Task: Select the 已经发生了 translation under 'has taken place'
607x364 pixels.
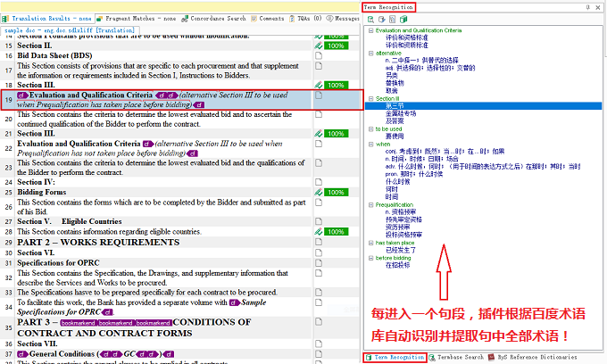Action: tap(401, 250)
